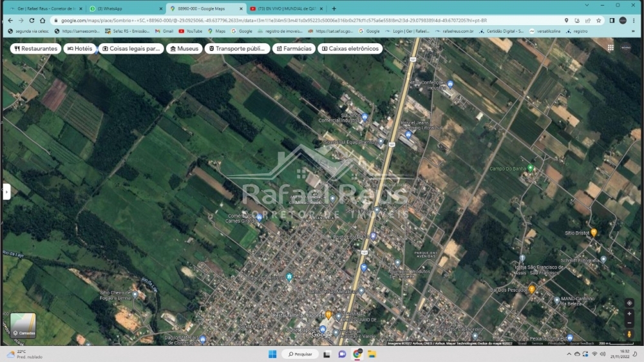Filter map by Restaurantes
This screenshot has width=644, height=362.
pyautogui.click(x=36, y=48)
